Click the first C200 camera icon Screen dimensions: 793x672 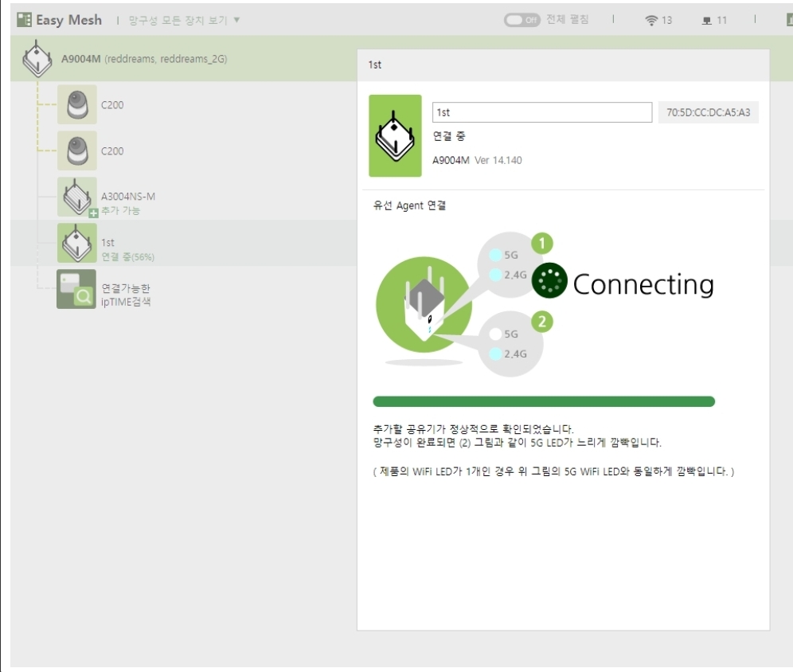click(x=77, y=104)
